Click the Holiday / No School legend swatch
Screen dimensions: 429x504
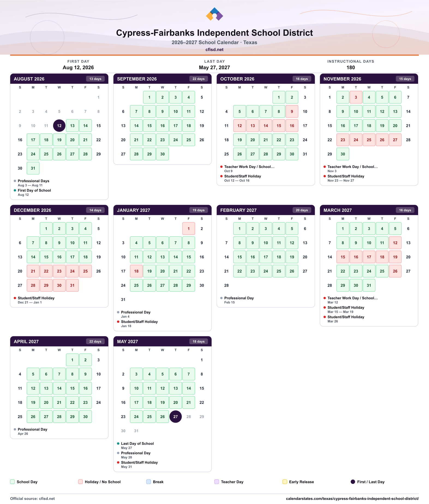click(80, 482)
